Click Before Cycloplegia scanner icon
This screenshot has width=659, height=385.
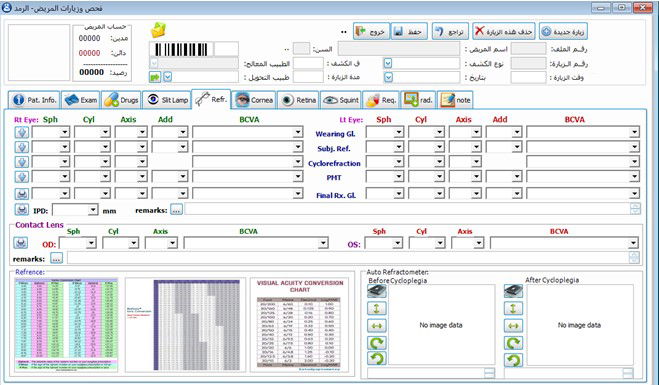pyautogui.click(x=377, y=290)
